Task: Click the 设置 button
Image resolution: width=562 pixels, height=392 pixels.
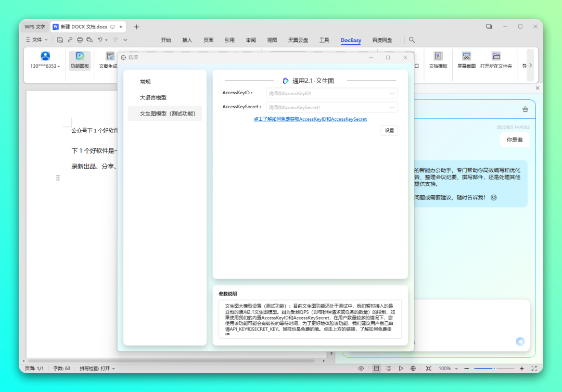Action: point(389,131)
